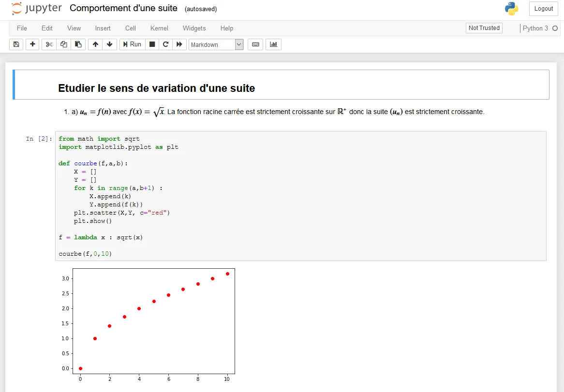Interrupt the kernel with stop icon
Viewport: 564px width, 392px height.
point(152,44)
